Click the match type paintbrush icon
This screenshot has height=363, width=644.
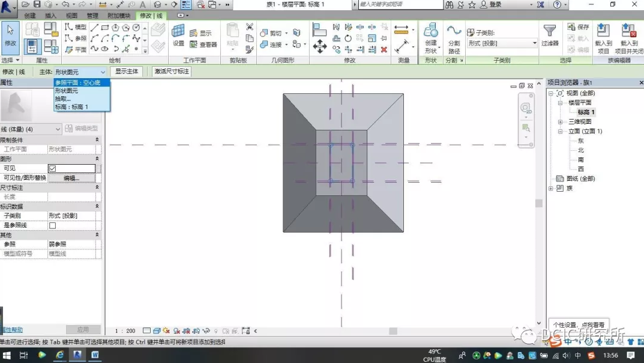[x=249, y=49]
